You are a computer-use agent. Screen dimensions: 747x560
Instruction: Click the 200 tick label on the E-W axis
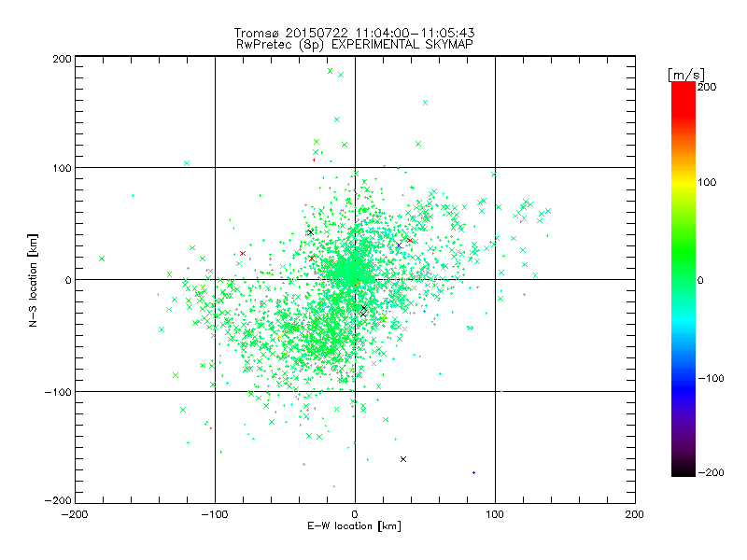[635, 514]
